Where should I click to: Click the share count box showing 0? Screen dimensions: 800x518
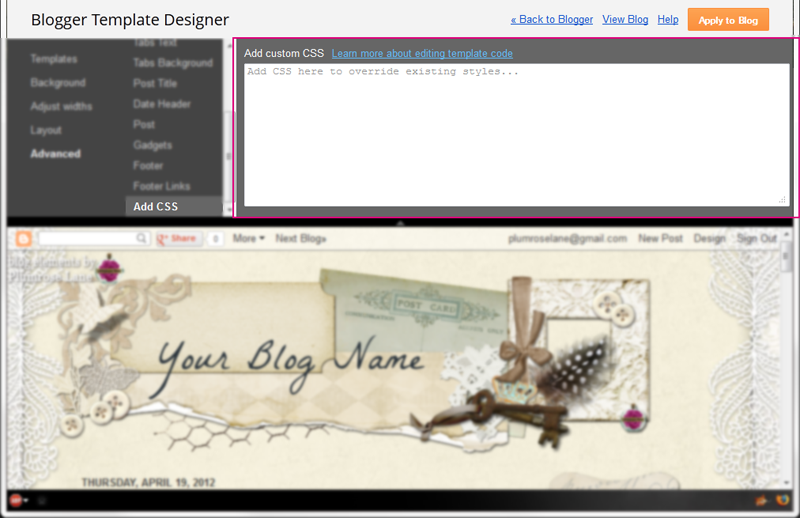[x=215, y=238]
